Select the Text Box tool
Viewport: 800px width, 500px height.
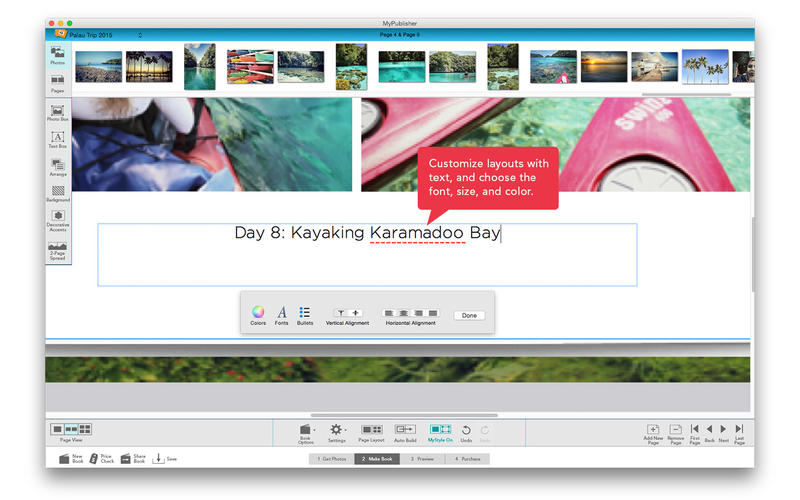click(x=57, y=138)
